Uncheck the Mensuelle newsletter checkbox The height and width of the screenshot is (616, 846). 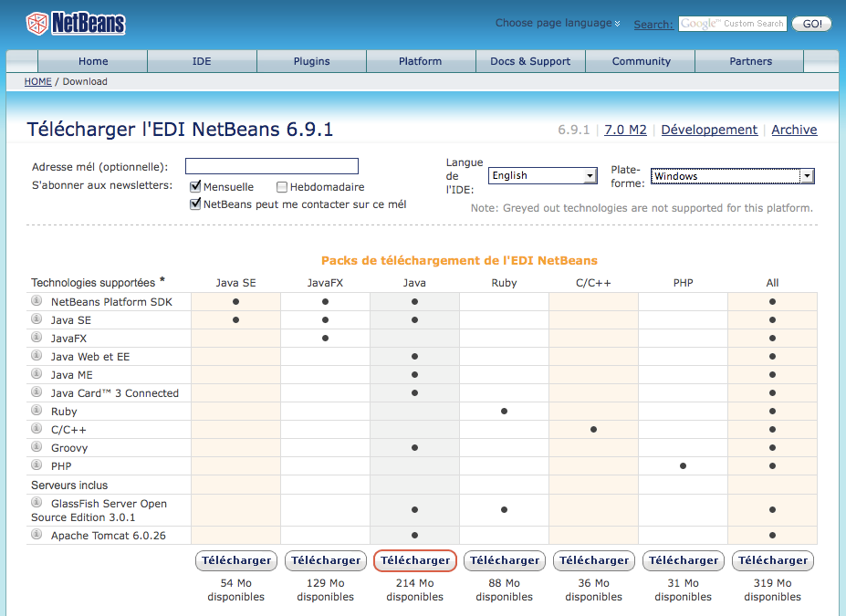pos(195,187)
